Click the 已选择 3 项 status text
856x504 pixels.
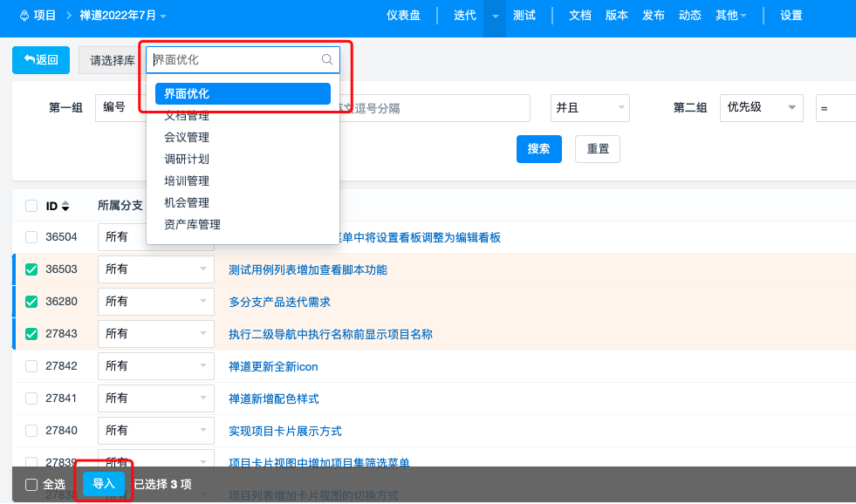(x=162, y=484)
